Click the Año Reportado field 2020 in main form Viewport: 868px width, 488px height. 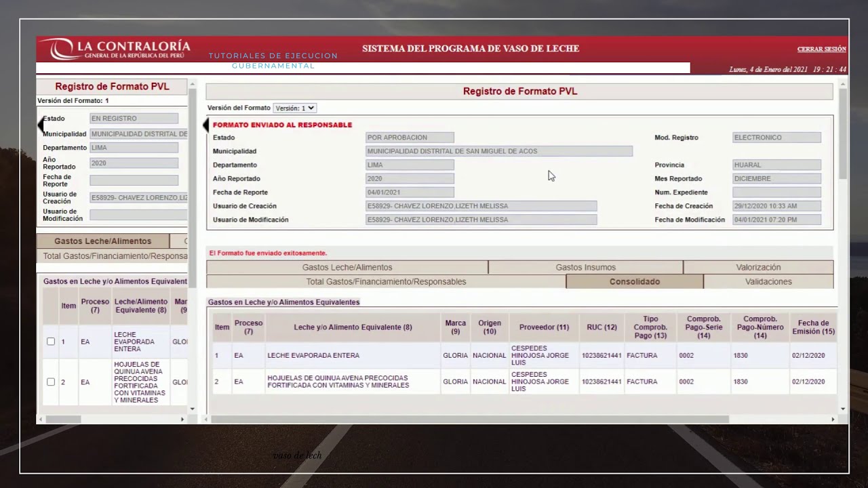tap(410, 179)
